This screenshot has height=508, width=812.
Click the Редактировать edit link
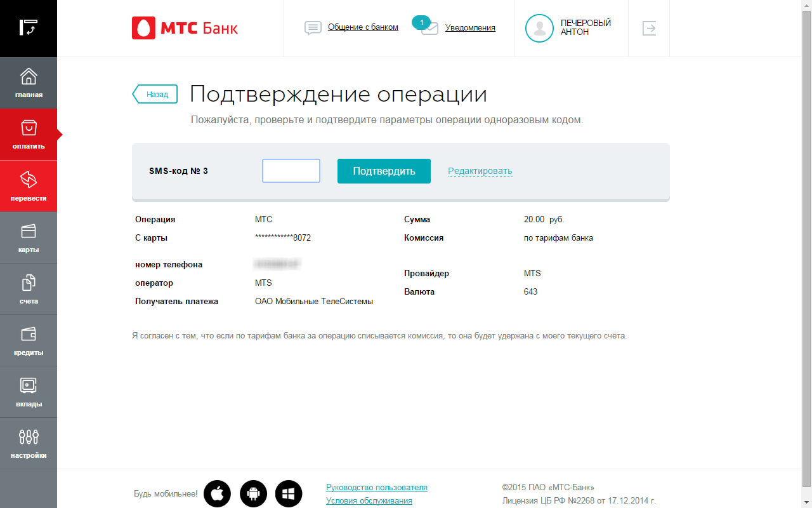480,171
